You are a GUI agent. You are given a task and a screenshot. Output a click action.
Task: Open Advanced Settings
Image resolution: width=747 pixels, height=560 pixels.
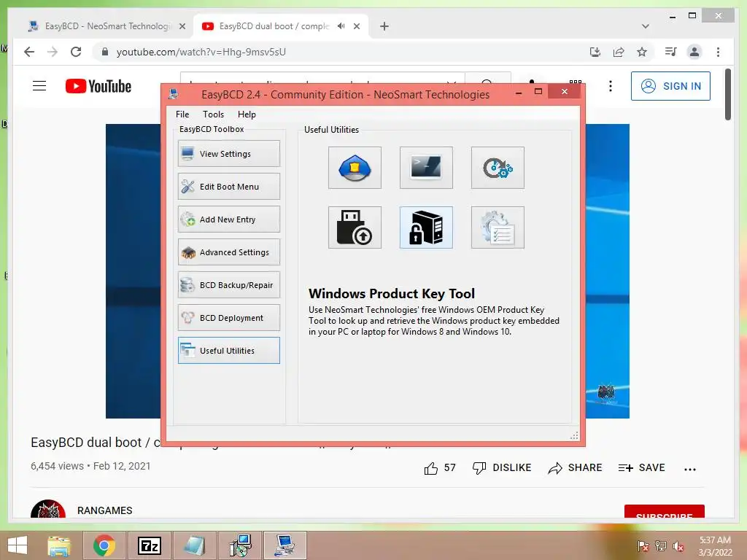pyautogui.click(x=228, y=252)
